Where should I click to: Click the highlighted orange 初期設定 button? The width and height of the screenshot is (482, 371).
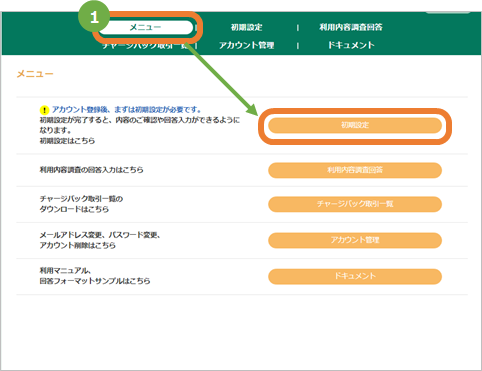[x=355, y=126]
